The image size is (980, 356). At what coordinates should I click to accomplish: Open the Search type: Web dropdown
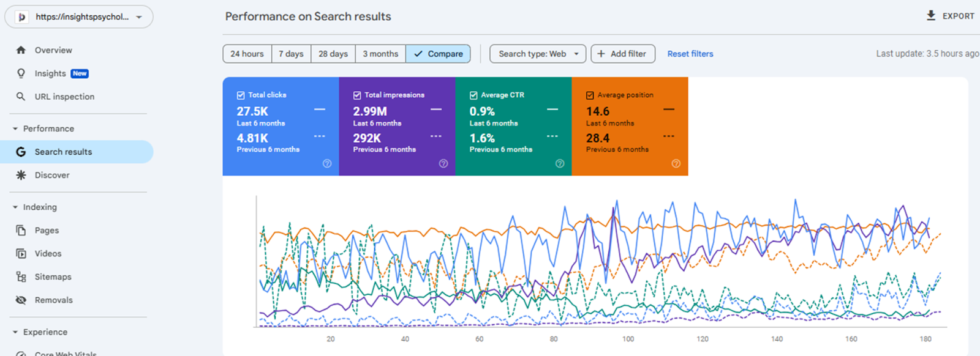point(537,54)
